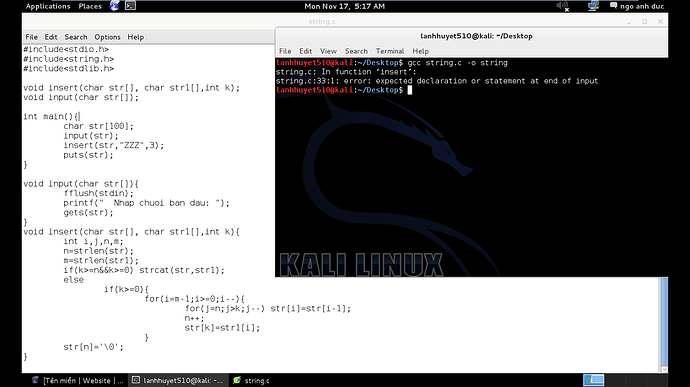Image resolution: width=690 pixels, height=387 pixels.
Task: Click the muted volume speaker icon
Action: coord(562,6)
